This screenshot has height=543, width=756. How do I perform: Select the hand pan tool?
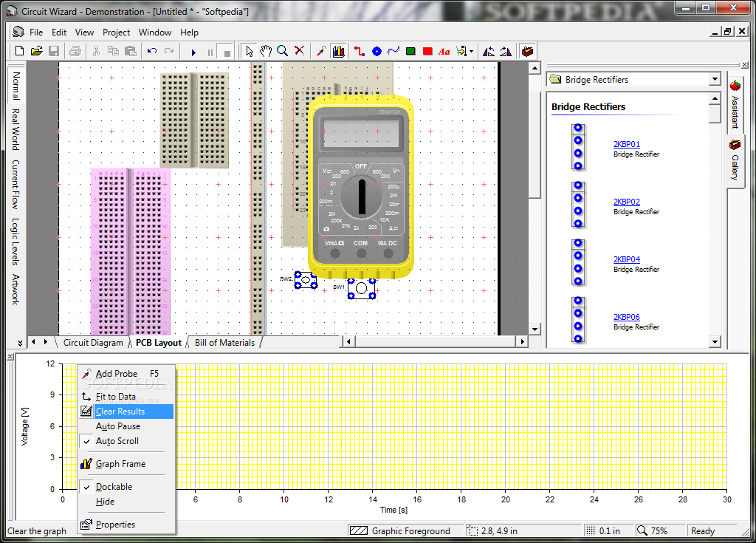coord(266,51)
